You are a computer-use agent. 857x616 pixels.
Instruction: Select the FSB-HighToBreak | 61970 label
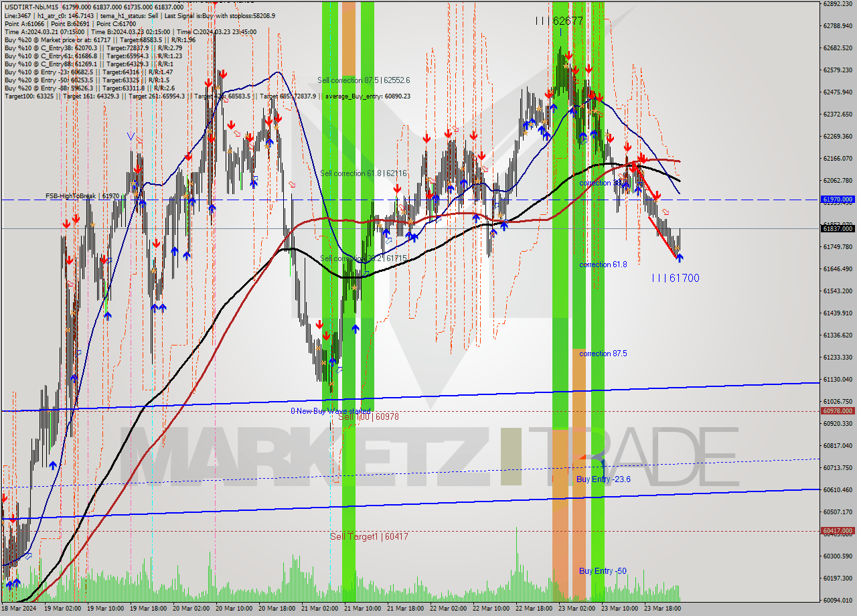point(82,196)
